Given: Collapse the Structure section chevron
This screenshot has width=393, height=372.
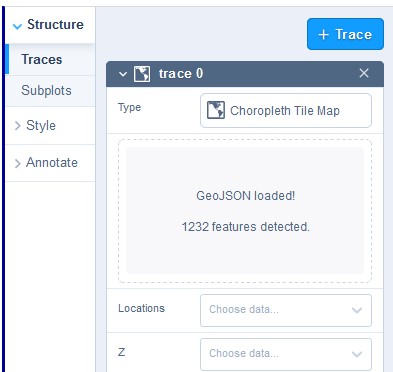Looking at the screenshot, I should tap(17, 26).
